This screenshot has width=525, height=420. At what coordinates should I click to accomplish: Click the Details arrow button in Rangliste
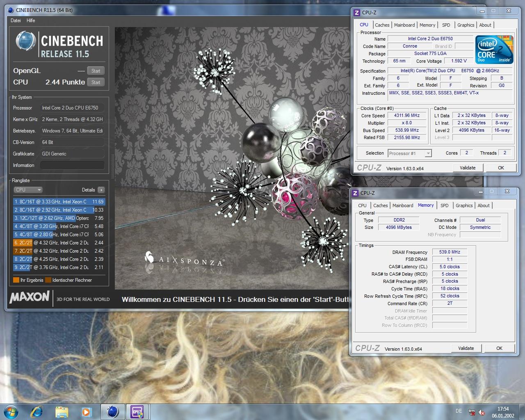(101, 190)
